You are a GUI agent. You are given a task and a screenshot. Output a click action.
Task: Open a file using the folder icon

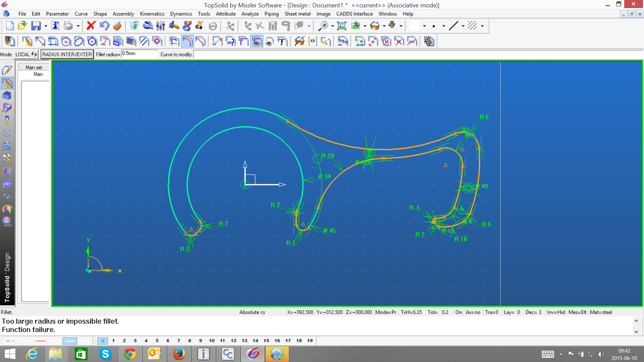point(22,26)
